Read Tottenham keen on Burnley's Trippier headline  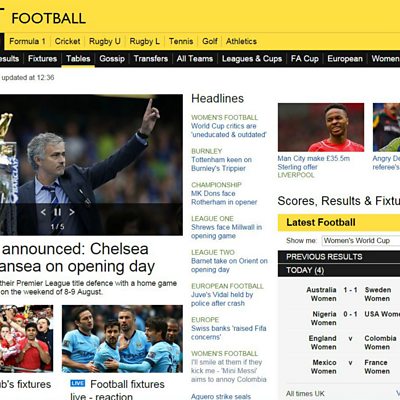coord(221,164)
